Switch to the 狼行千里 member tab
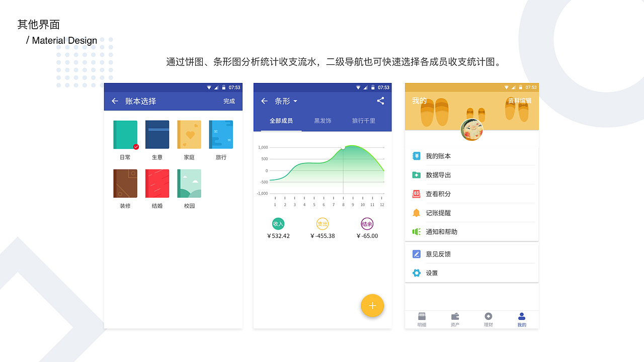The width and height of the screenshot is (644, 362). point(364,121)
